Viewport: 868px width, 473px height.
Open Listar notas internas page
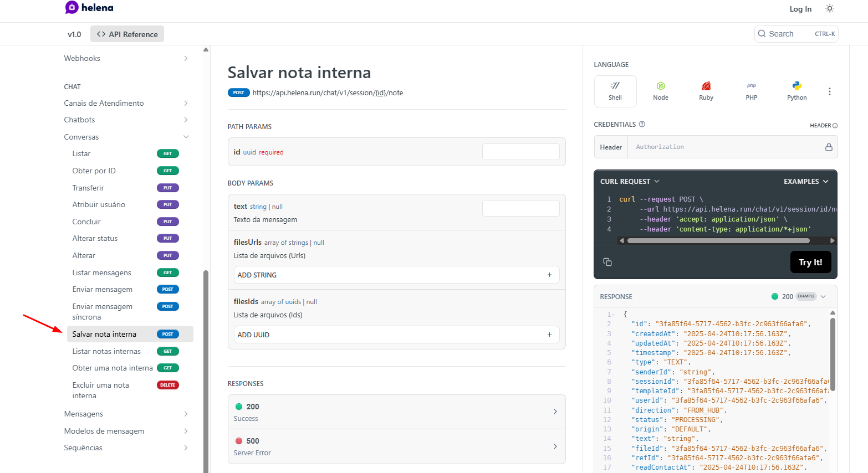coord(106,351)
